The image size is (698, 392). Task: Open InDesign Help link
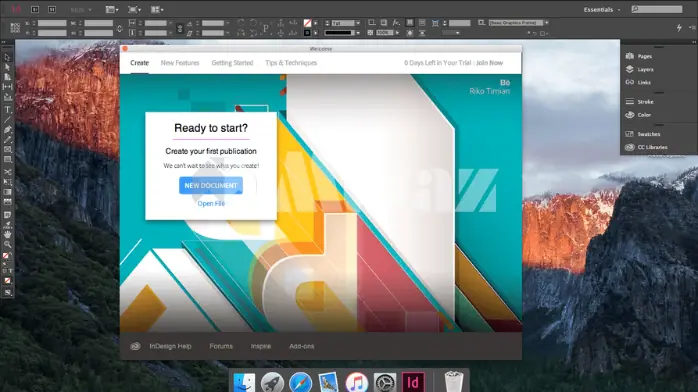(x=170, y=346)
